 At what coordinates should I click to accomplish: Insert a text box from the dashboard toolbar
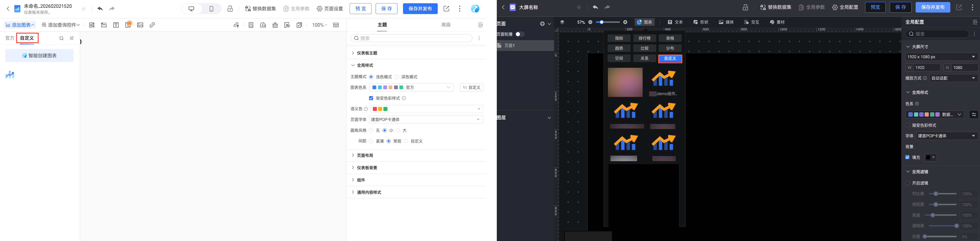pyautogui.click(x=116, y=25)
